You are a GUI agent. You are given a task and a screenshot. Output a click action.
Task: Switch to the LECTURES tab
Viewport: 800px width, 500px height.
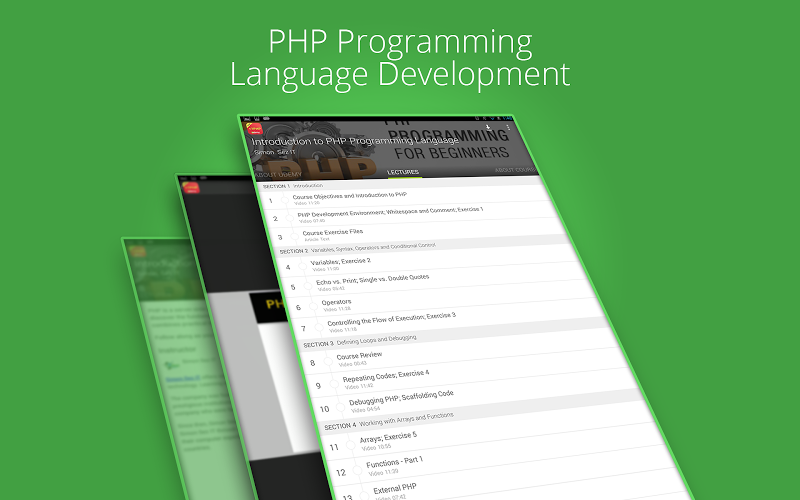[x=403, y=172]
